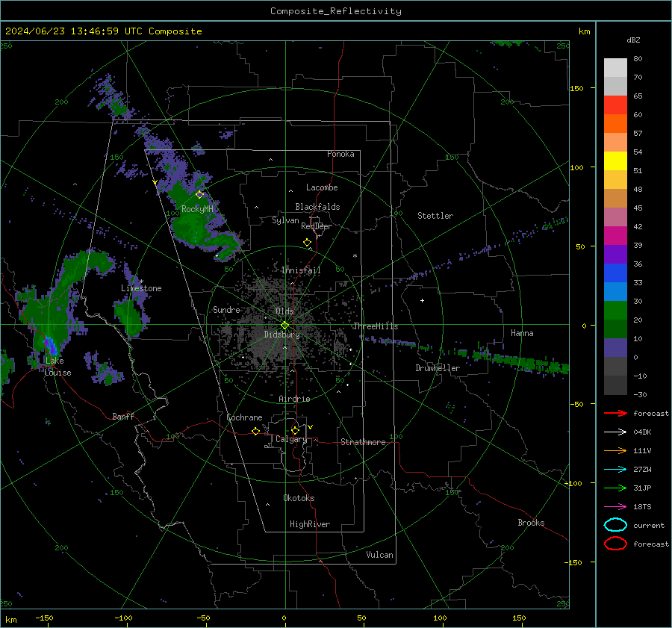Screen dimensions: 672x628
Task: Click the asterisk marker east of Innisfail
Action: [x=355, y=256]
